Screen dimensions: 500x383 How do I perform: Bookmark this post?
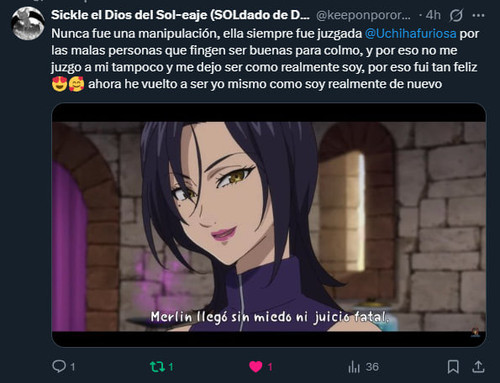(453, 367)
